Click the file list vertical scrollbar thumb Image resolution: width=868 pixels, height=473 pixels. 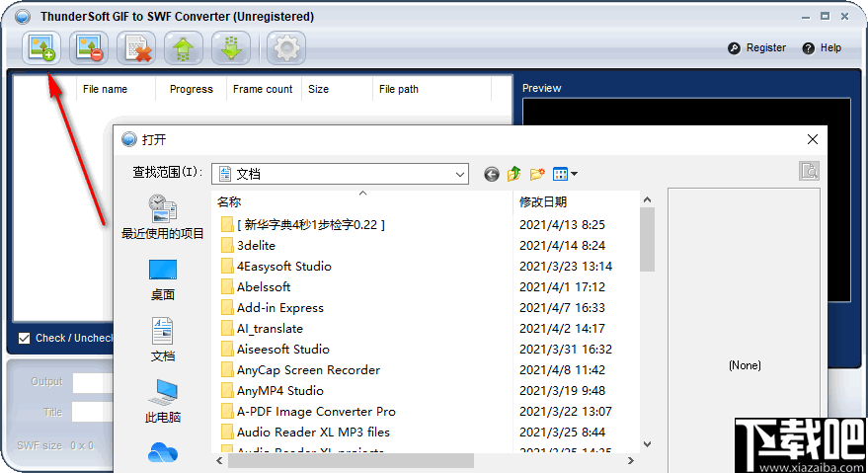[x=647, y=239]
